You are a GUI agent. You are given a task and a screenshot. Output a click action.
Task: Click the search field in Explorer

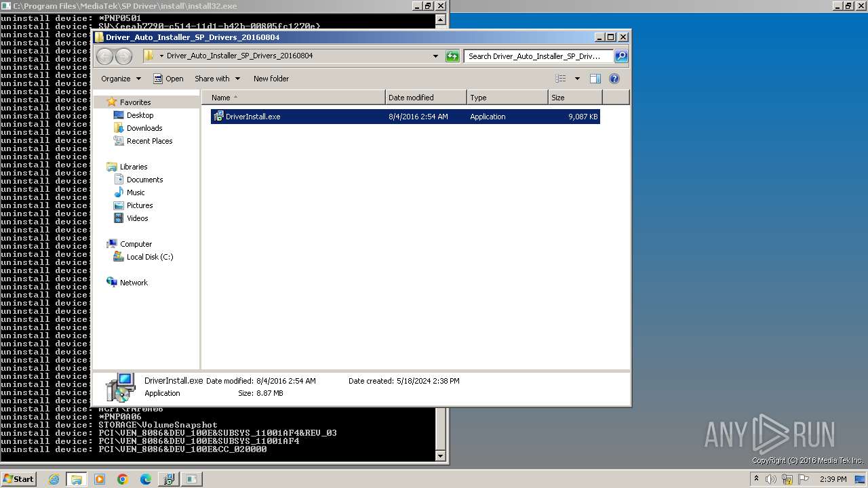pos(538,56)
